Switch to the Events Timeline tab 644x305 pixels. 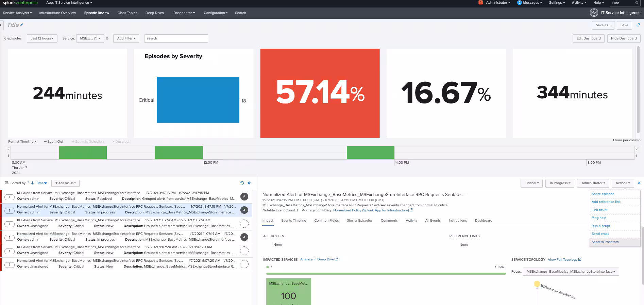(293, 221)
